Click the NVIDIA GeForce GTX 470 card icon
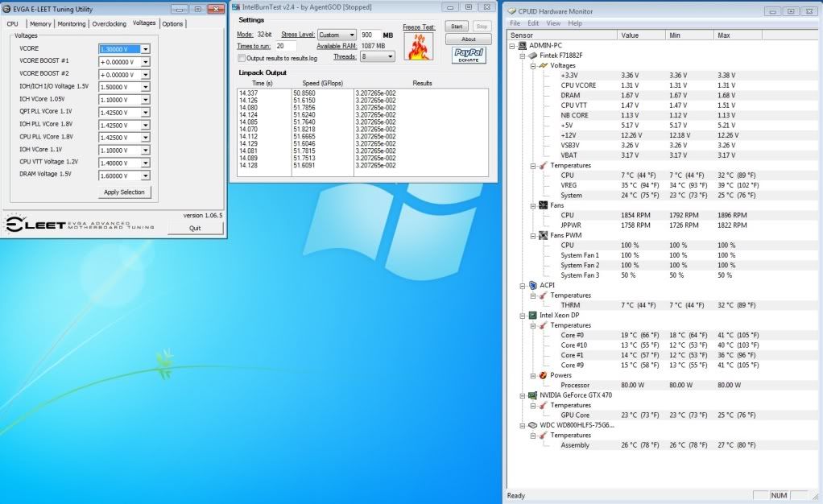 click(x=533, y=395)
